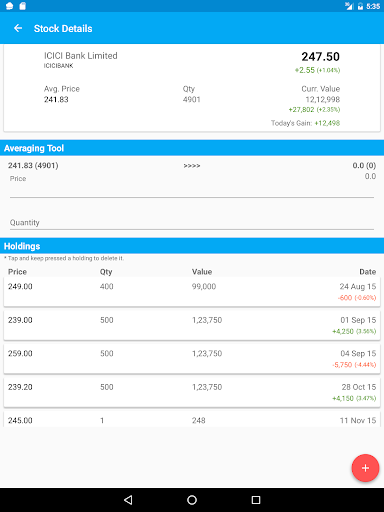Tap the notification icon in status bar
This screenshot has height=512, width=384.
coord(9,6)
